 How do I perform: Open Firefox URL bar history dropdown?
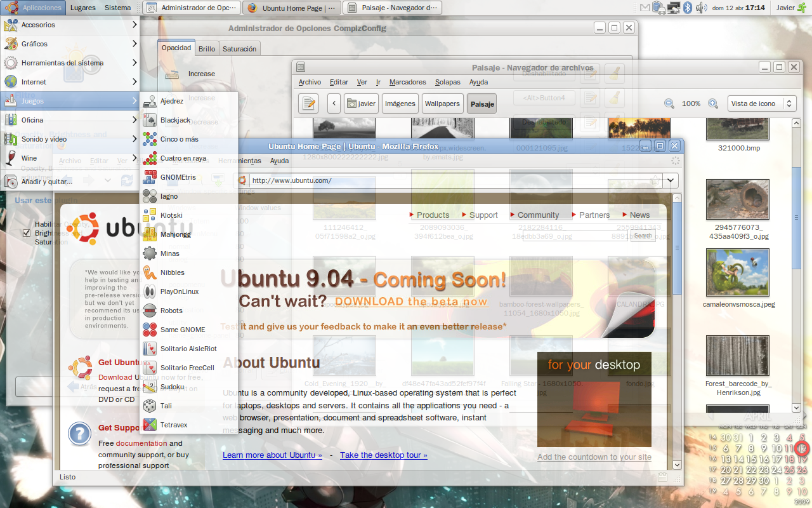pyautogui.click(x=671, y=180)
